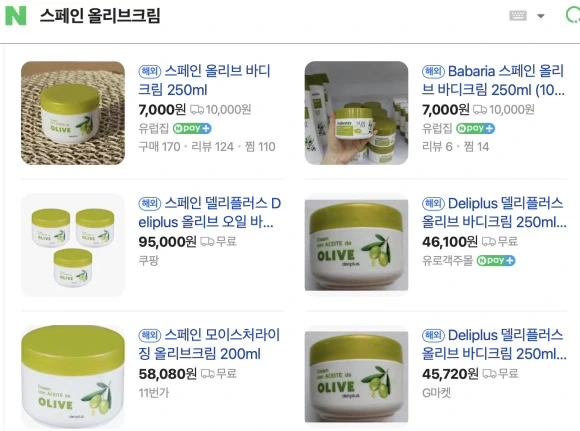Click the G마켓 seller name
The width and height of the screenshot is (580, 431).
436,393
